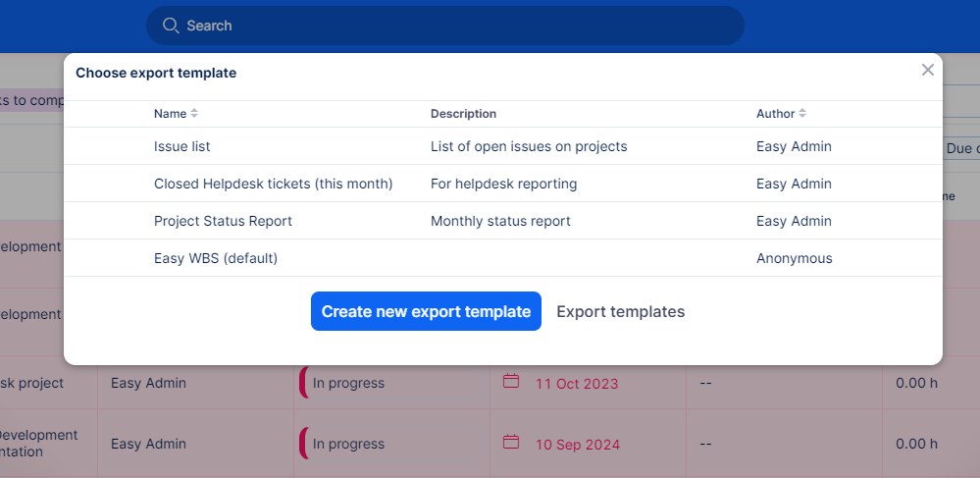This screenshot has height=478, width=980.
Task: Click the 11 Oct 2023 due date
Action: coord(577,384)
